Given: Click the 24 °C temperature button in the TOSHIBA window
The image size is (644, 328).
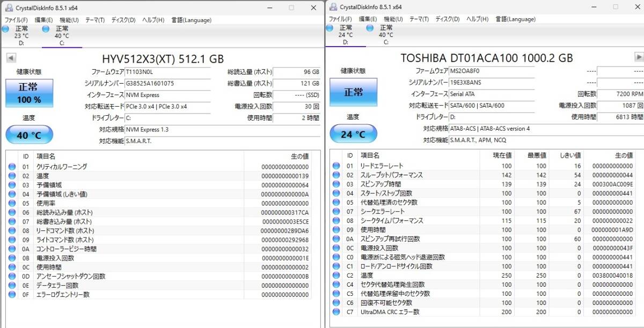Looking at the screenshot, I should click(x=353, y=134).
